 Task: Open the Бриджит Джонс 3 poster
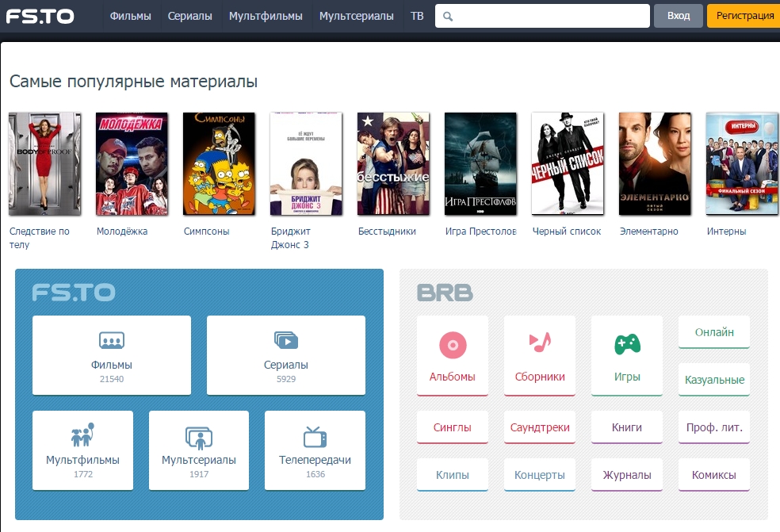pos(306,164)
